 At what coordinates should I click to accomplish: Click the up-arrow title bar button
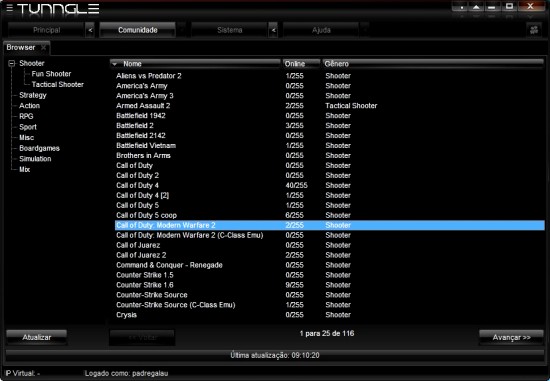476,7
